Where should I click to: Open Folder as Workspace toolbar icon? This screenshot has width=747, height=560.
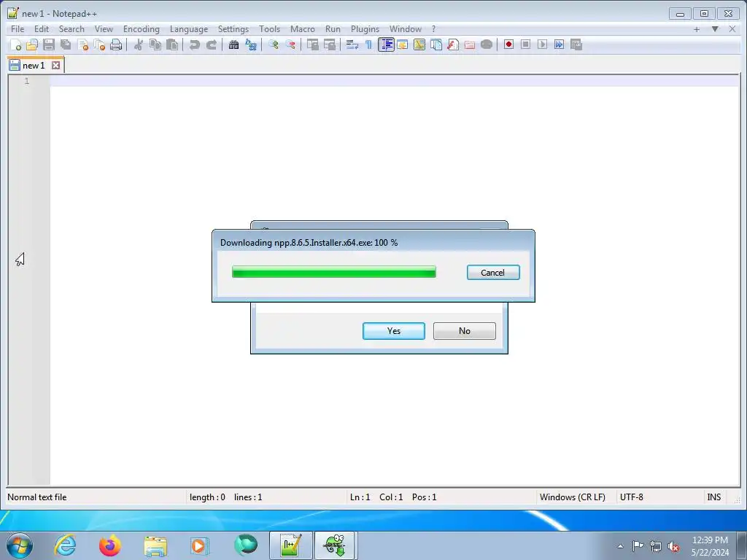click(470, 44)
